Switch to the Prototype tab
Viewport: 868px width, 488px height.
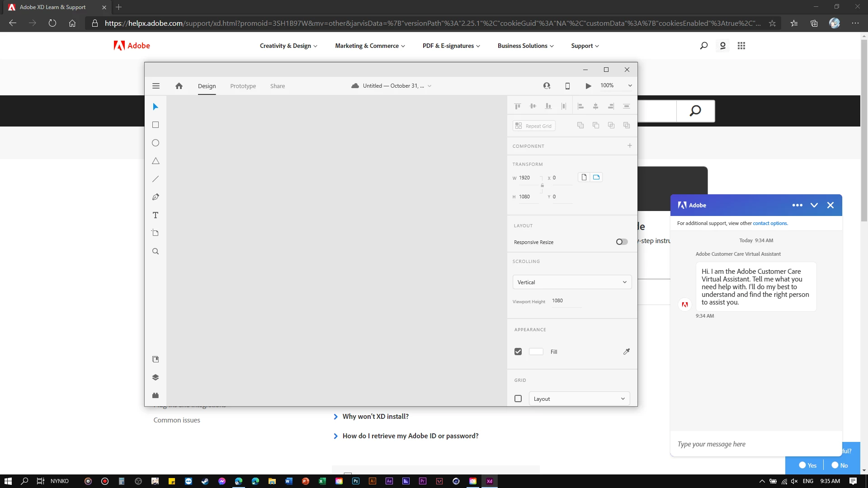click(x=243, y=86)
